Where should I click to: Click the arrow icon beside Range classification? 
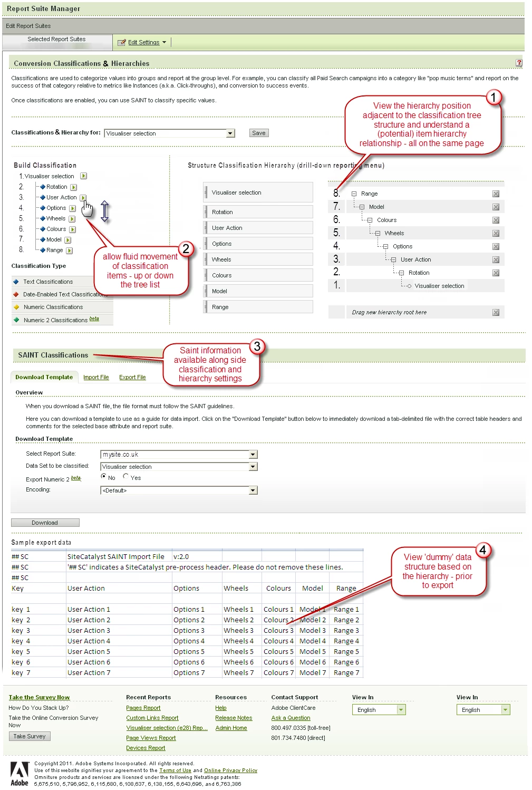(70, 251)
